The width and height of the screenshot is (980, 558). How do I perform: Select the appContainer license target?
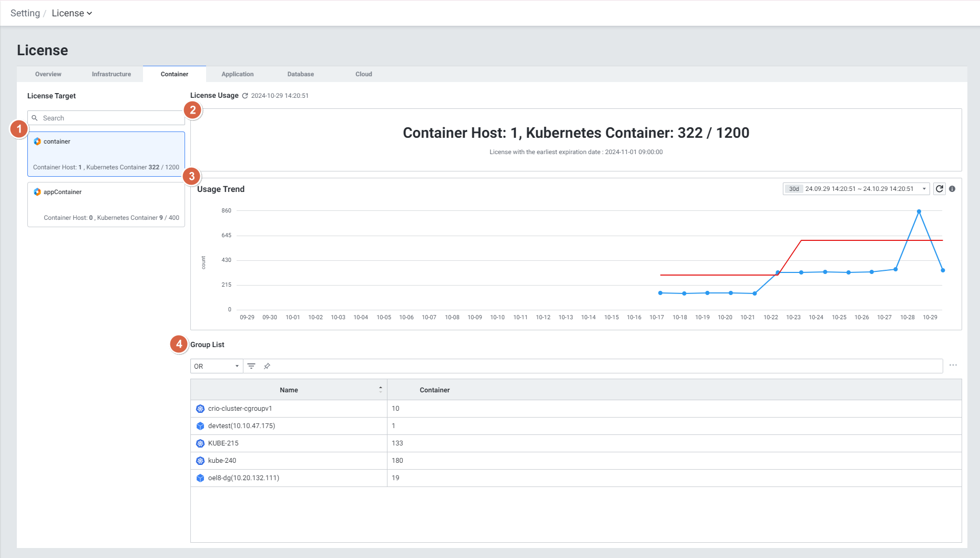pyautogui.click(x=106, y=205)
